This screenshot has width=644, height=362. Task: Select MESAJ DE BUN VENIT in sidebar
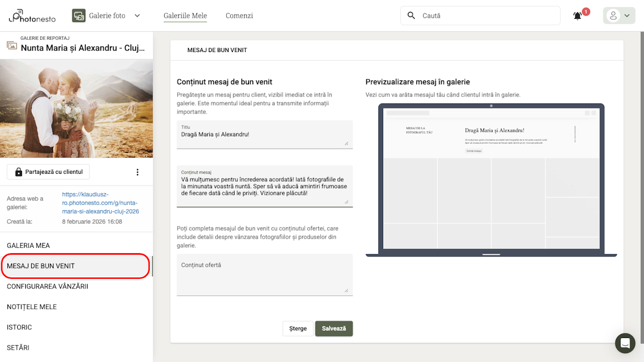coord(76,266)
